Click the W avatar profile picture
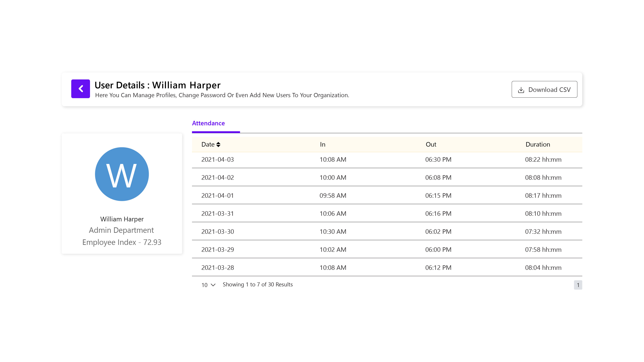 [x=122, y=174]
